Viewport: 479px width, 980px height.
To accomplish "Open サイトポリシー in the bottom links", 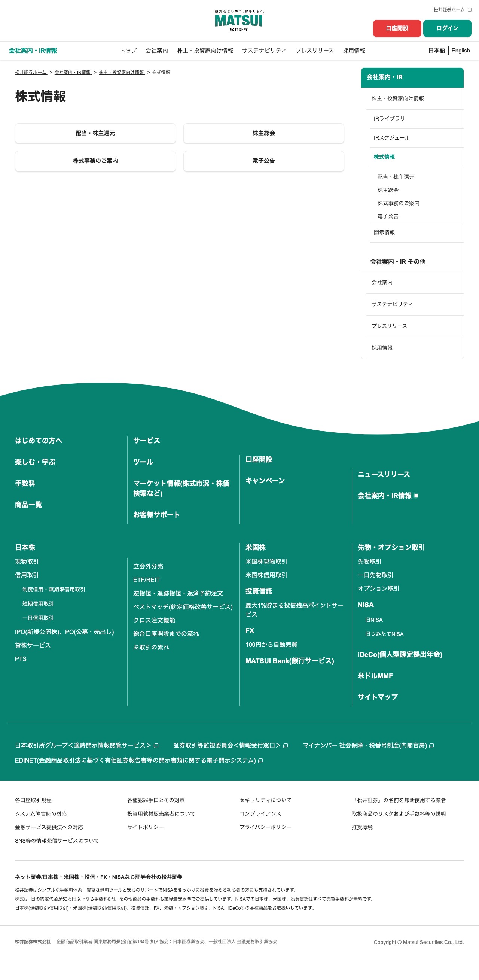I will coord(145,827).
